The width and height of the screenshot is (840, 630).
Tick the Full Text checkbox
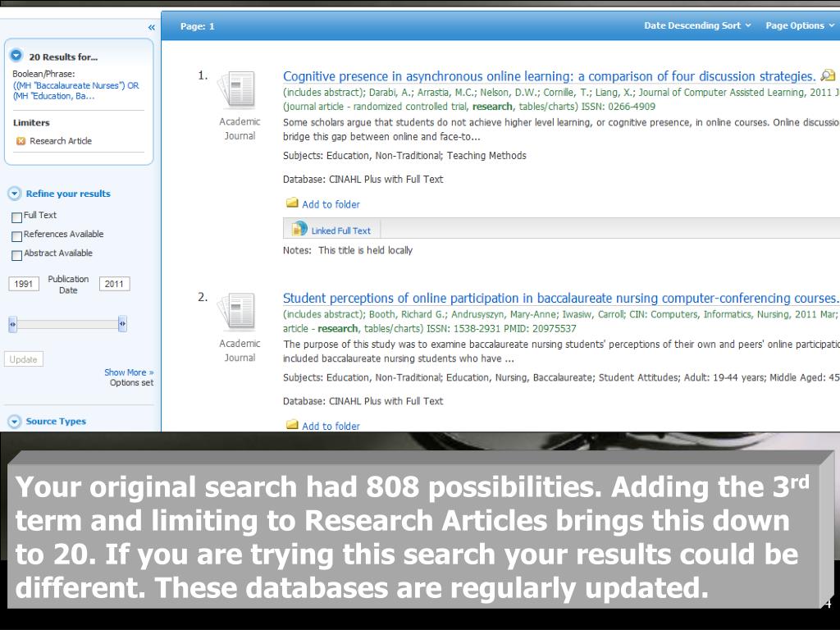[x=16, y=217]
